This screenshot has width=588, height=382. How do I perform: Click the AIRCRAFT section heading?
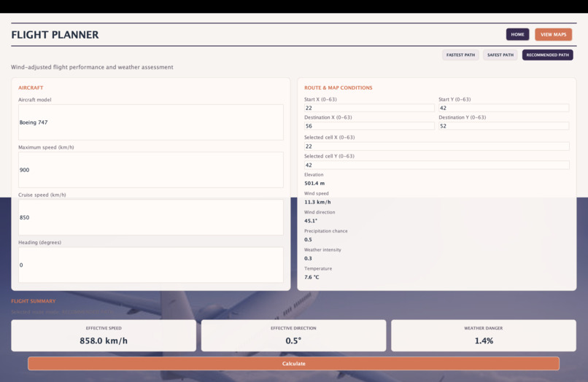[31, 87]
